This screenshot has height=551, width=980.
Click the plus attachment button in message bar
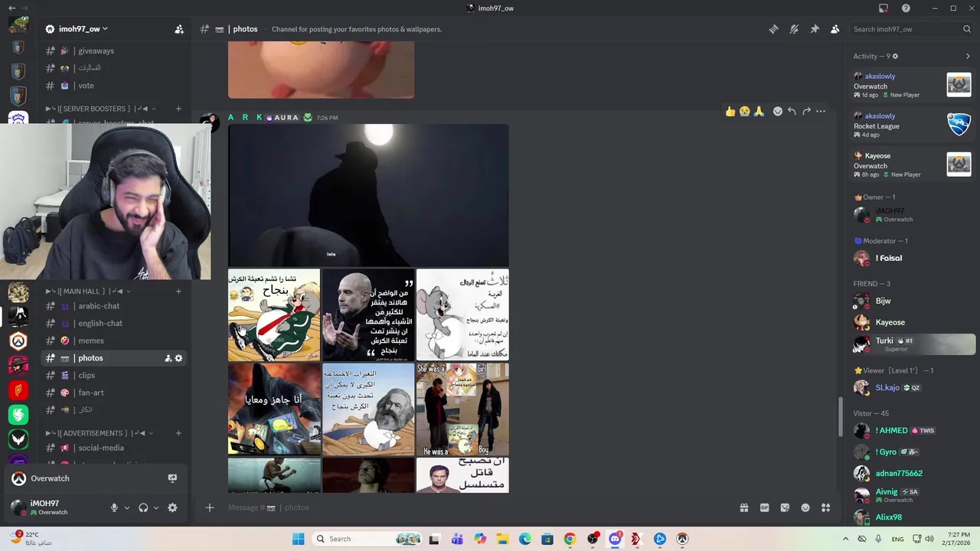point(210,507)
